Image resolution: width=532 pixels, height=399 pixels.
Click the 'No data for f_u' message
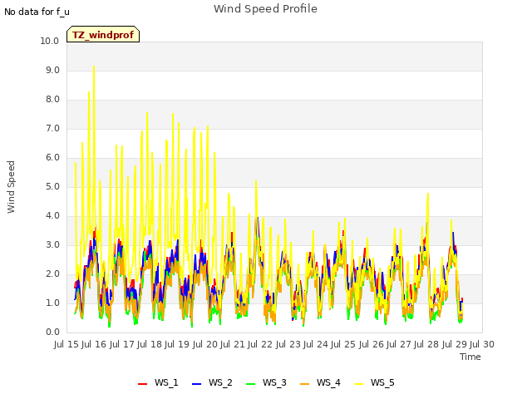click(x=37, y=12)
